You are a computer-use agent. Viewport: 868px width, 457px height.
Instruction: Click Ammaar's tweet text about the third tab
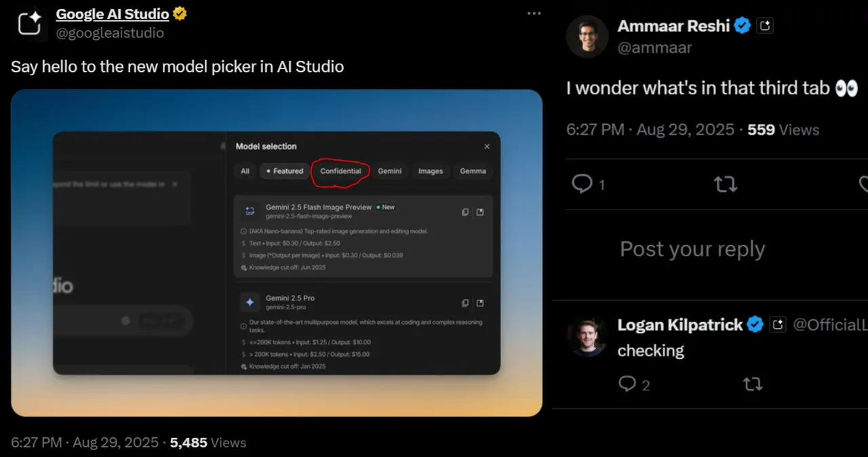(x=712, y=87)
